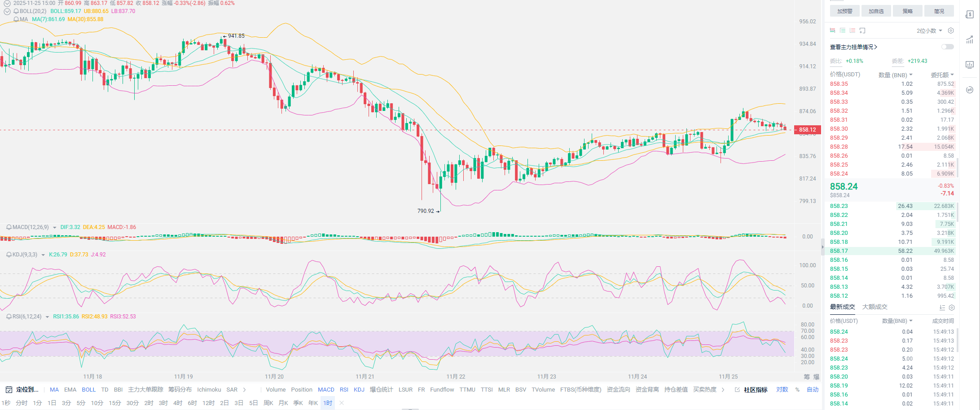Viewport: 980px width, 410px height.
Task: Click the dollar bill sidebar icon
Action: point(970,15)
